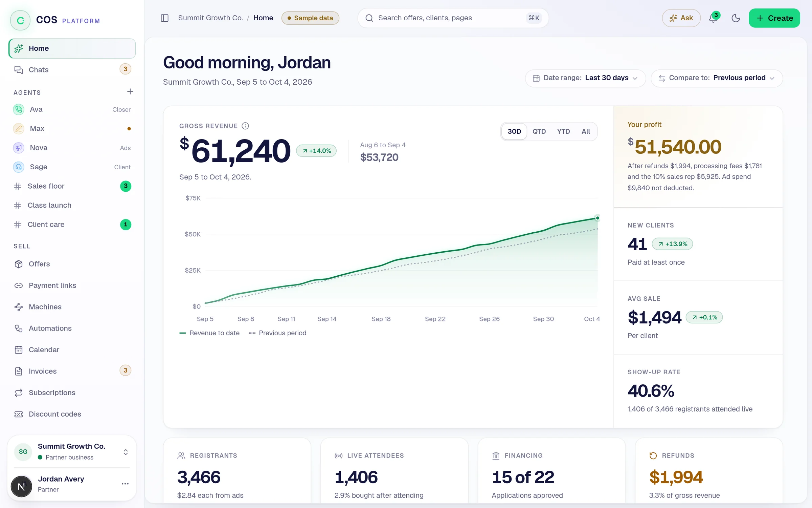Image resolution: width=812 pixels, height=508 pixels.
Task: Show gross revenue info icon
Action: tap(245, 126)
